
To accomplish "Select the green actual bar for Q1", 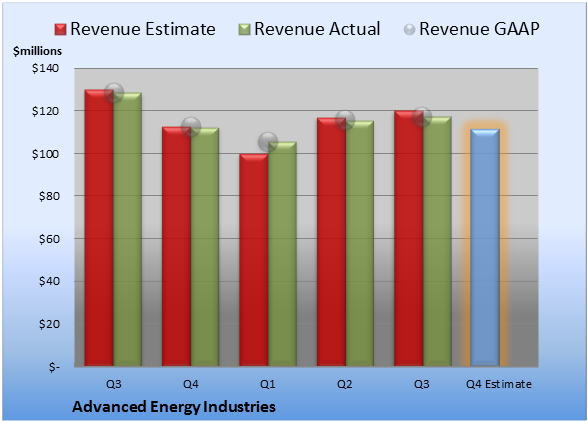I will (x=282, y=254).
